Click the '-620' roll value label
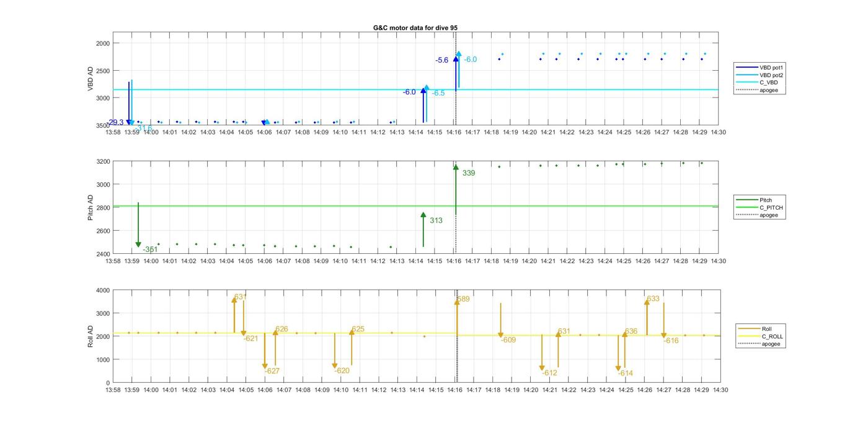Image resolution: width=868 pixels, height=430 pixels. 342,370
